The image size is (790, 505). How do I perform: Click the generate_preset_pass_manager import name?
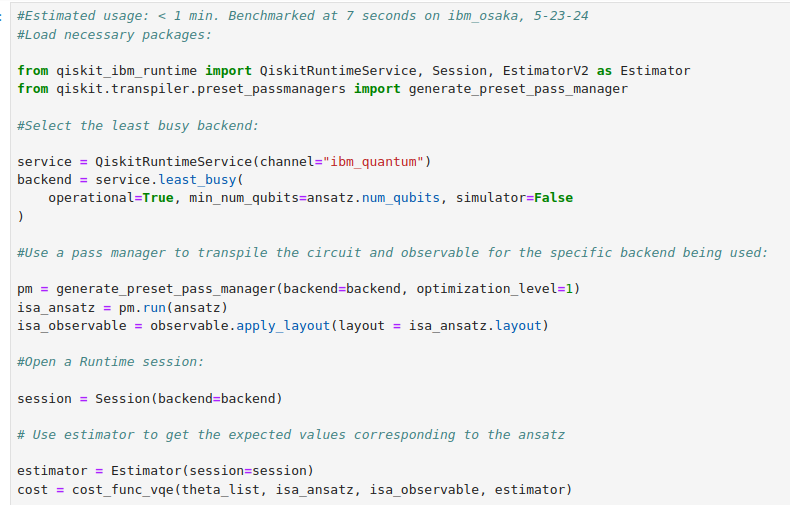point(518,89)
